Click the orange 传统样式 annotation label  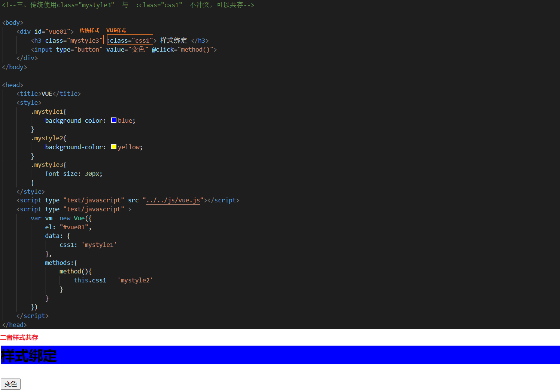pos(89,31)
